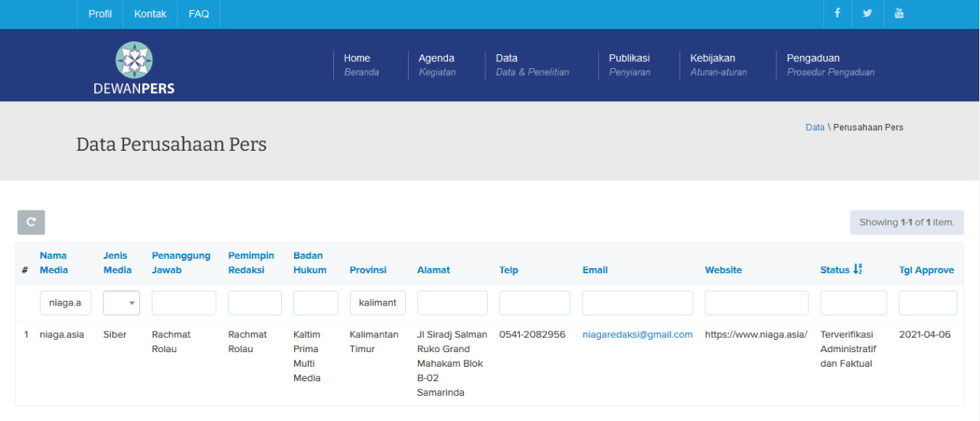Click the Badan Hukum filter field
The width and height of the screenshot is (980, 421).
tap(315, 303)
